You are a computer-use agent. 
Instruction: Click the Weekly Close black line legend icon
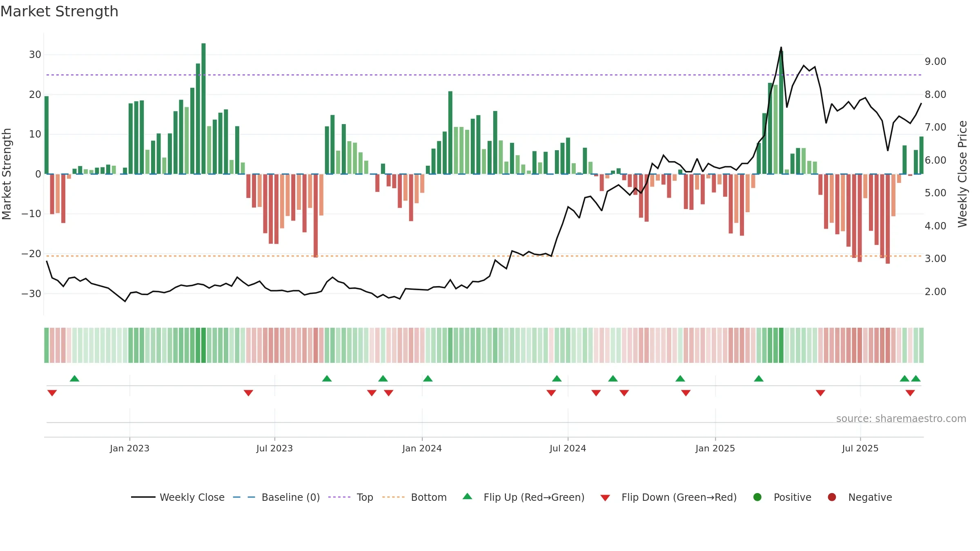pos(143,497)
